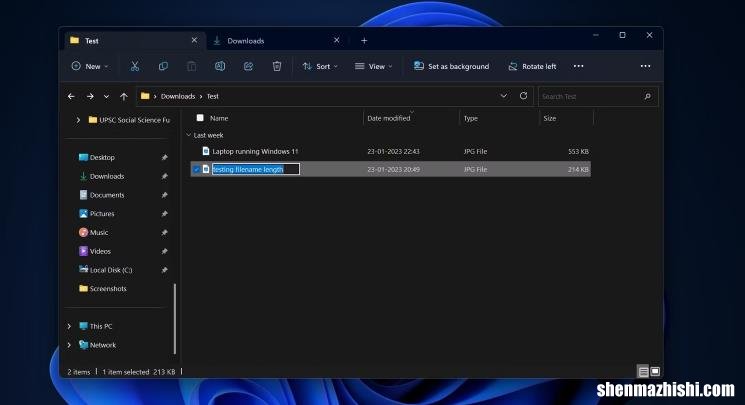745x405 pixels.
Task: Unpin Videos using its pin icon
Action: [164, 251]
